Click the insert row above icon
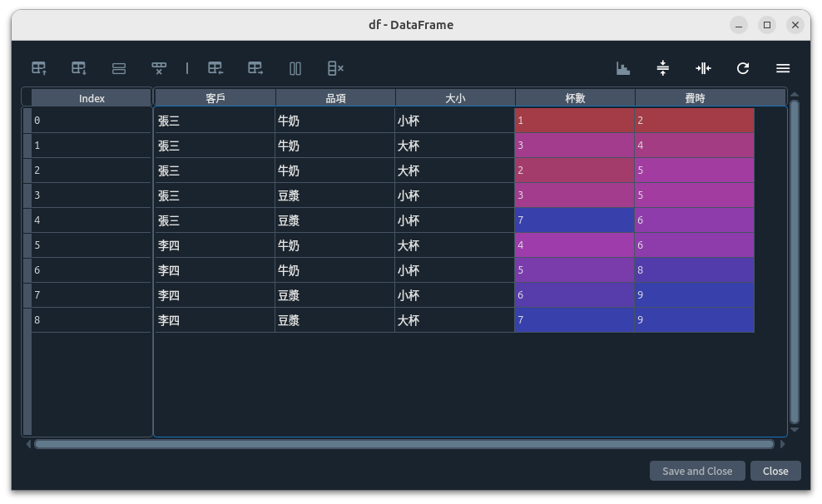 pyautogui.click(x=39, y=68)
